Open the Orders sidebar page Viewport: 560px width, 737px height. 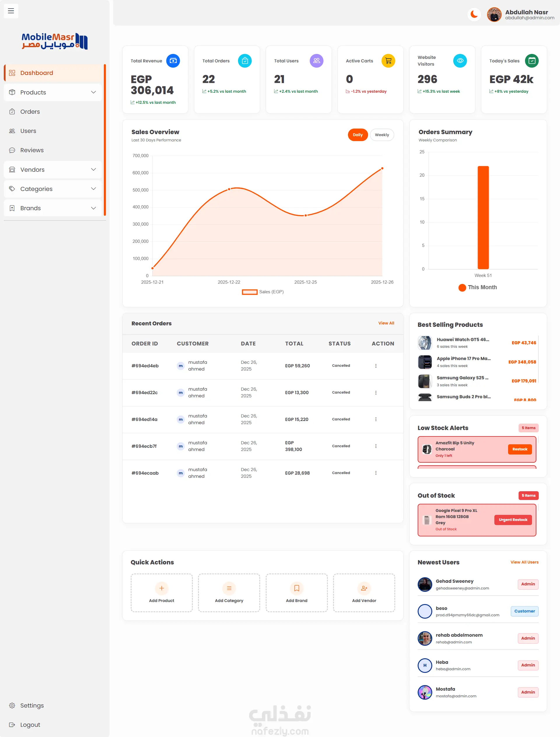tap(30, 112)
